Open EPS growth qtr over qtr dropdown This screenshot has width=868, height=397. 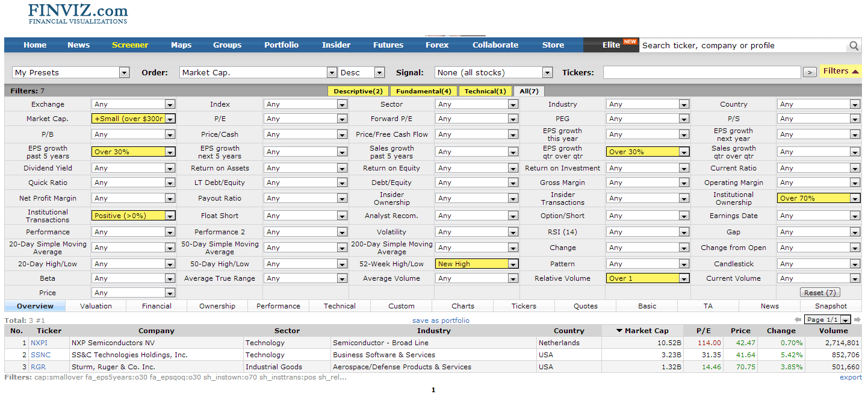pos(648,152)
